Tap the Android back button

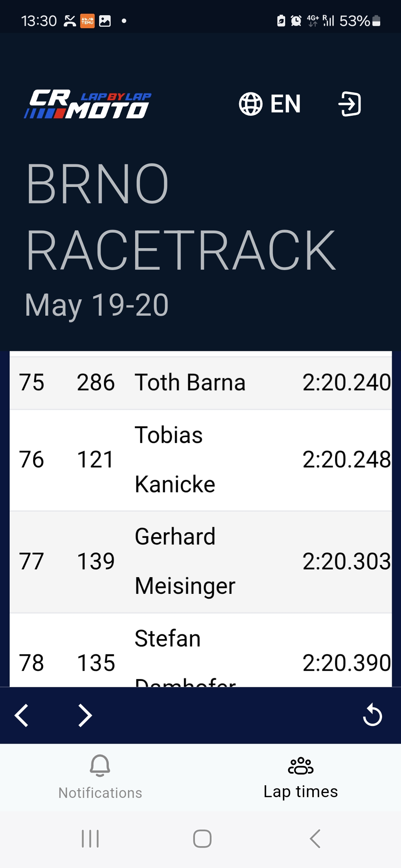315,839
